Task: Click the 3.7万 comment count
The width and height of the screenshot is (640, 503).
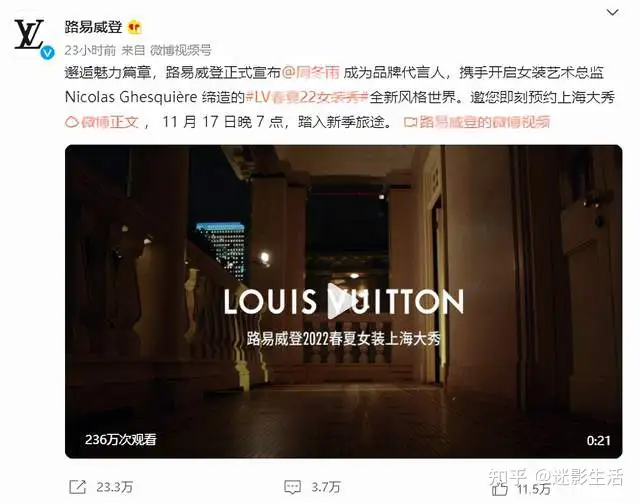Action: (x=326, y=487)
